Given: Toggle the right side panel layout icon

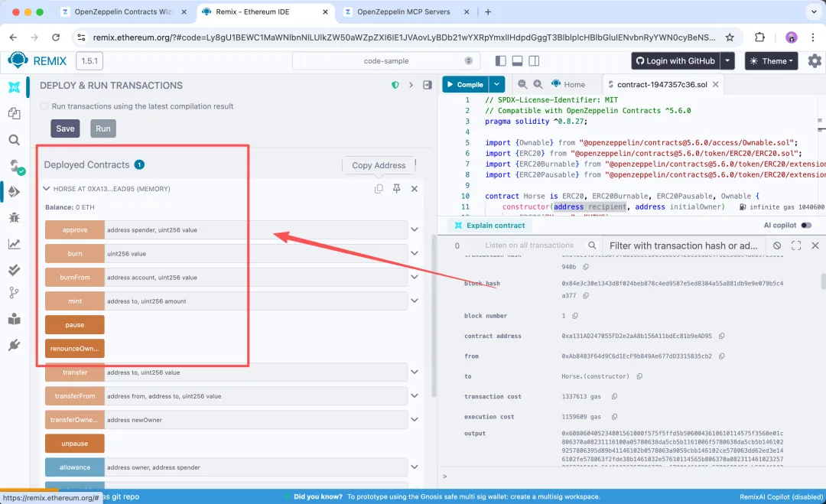Looking at the screenshot, I should point(534,61).
